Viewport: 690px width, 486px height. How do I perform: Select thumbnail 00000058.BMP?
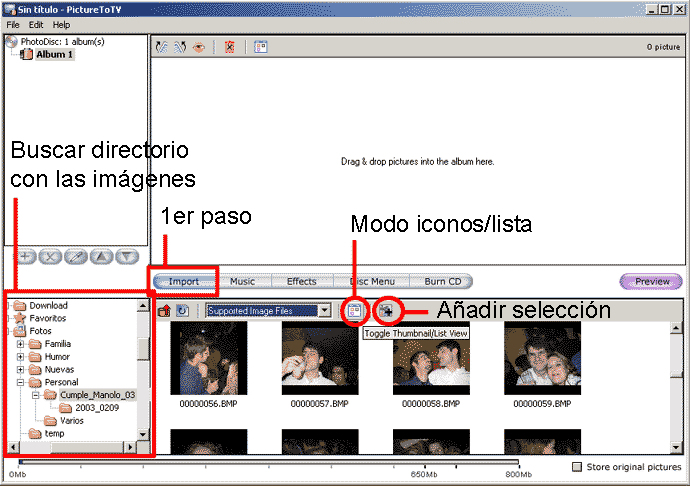point(431,358)
